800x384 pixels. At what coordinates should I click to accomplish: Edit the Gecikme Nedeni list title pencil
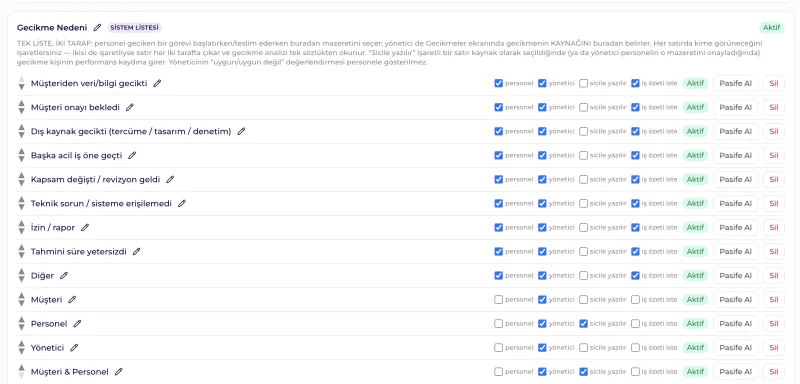click(x=97, y=28)
